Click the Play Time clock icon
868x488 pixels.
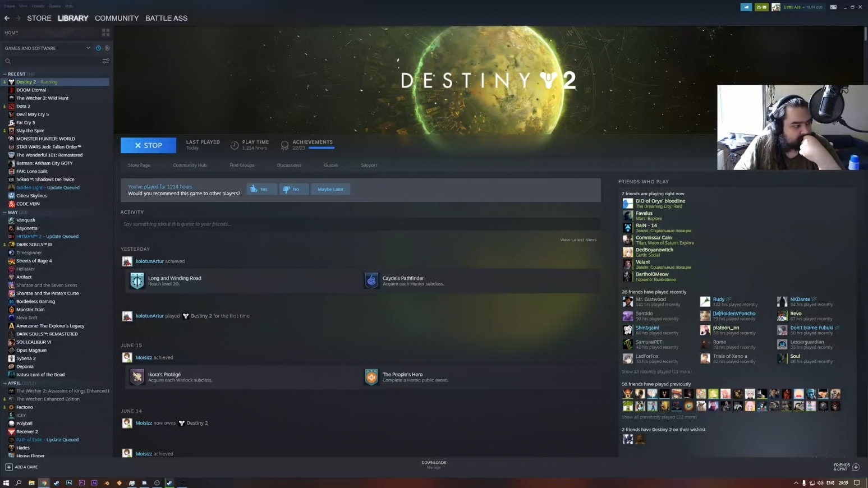(235, 145)
